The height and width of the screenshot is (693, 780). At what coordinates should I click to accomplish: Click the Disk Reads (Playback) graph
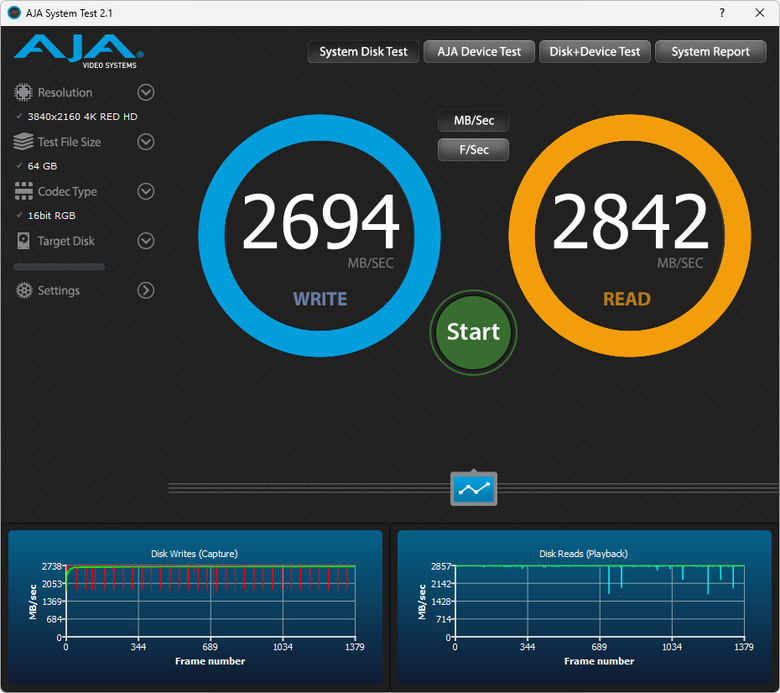point(585,607)
